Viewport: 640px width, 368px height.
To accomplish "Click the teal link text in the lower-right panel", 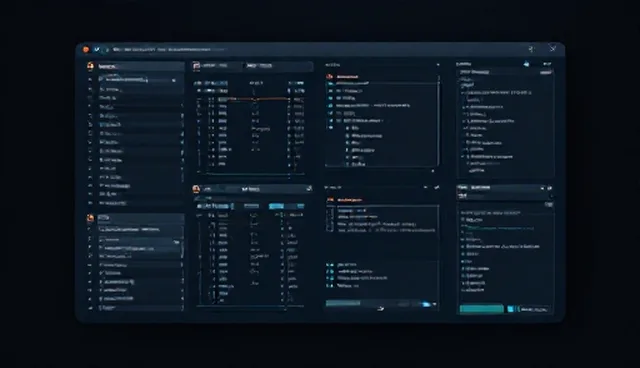I will pyautogui.click(x=500, y=228).
